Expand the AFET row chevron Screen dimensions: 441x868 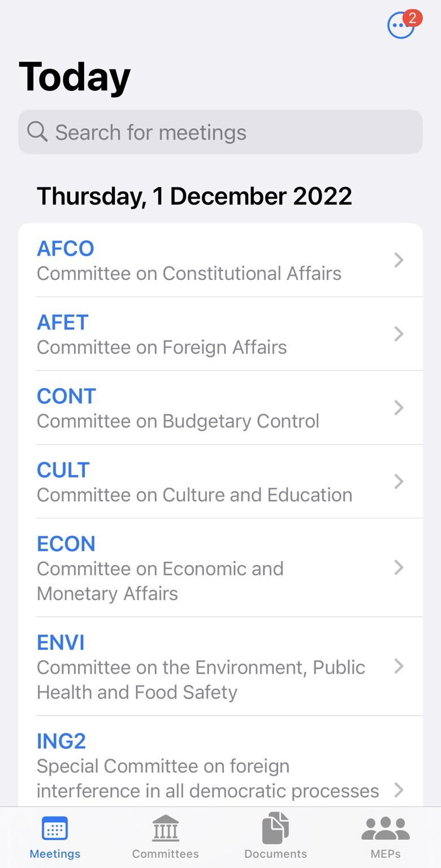pos(399,334)
